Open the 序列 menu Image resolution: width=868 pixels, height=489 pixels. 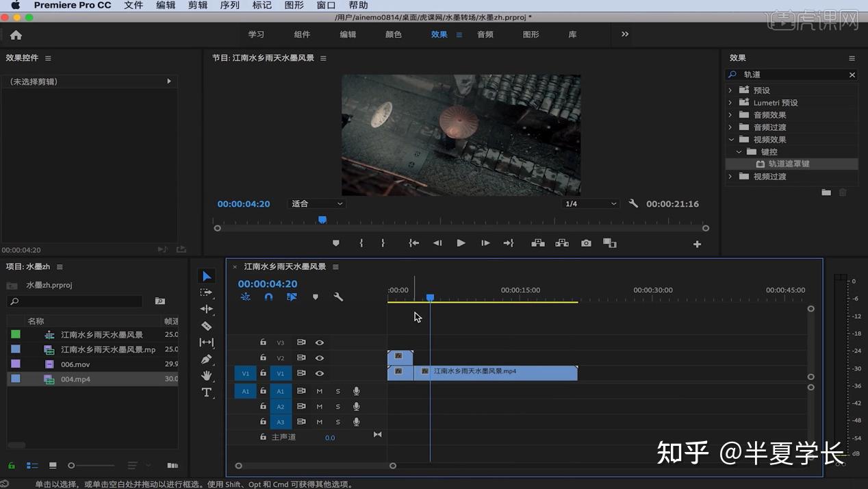pyautogui.click(x=230, y=5)
